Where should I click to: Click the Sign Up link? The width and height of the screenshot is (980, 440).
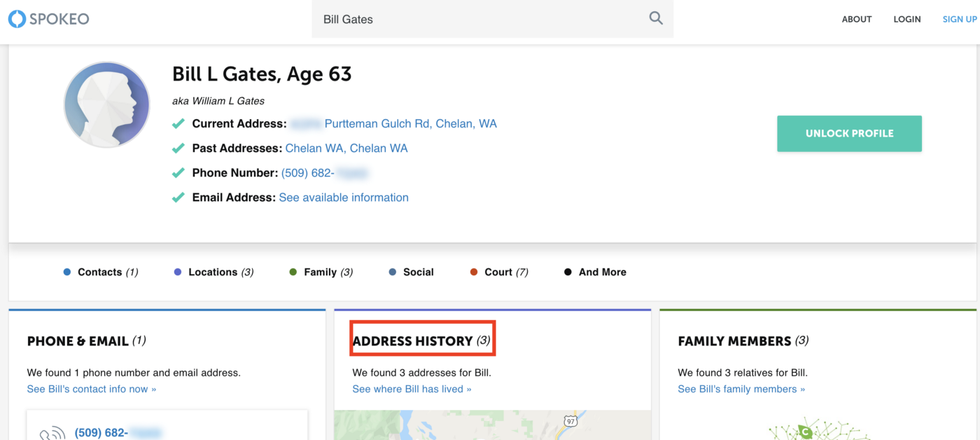coord(959,19)
